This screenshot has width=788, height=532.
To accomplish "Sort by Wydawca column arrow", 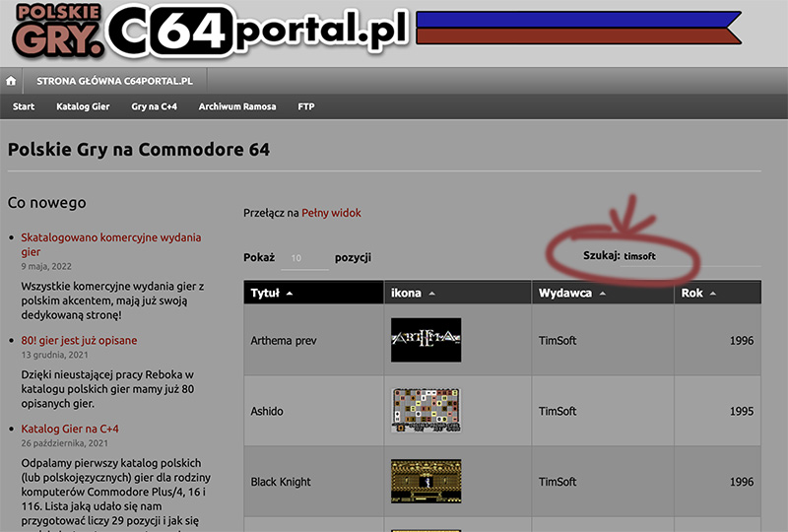I will point(603,294).
